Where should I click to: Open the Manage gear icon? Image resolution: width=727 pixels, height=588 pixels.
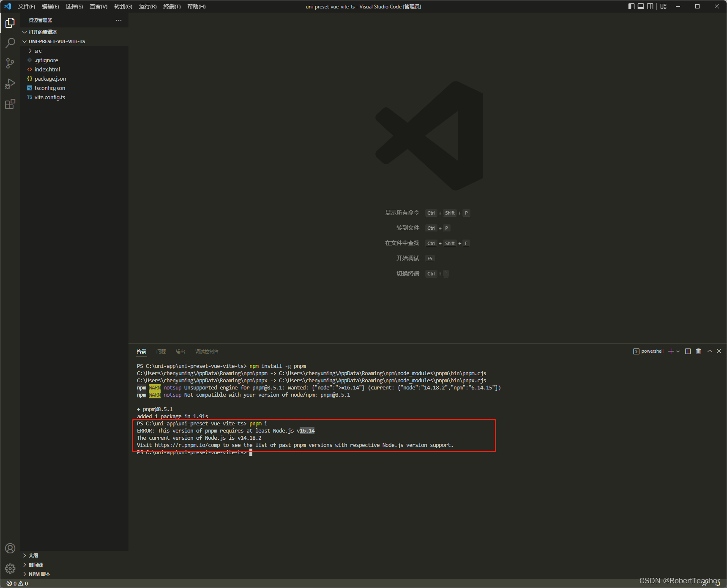(x=10, y=569)
